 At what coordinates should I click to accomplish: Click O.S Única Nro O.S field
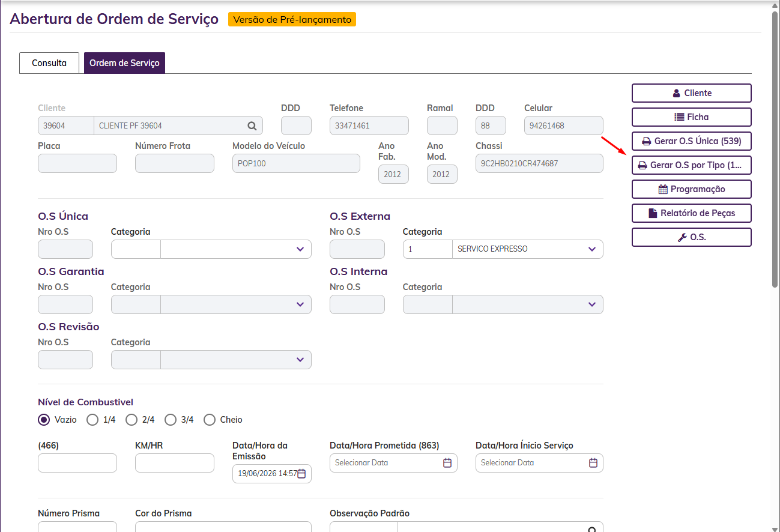tap(65, 249)
